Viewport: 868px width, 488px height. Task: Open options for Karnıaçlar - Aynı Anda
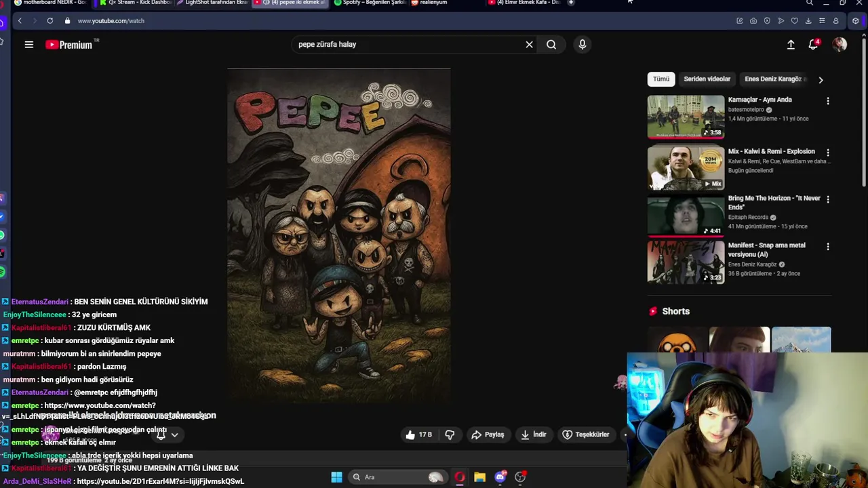pyautogui.click(x=827, y=101)
